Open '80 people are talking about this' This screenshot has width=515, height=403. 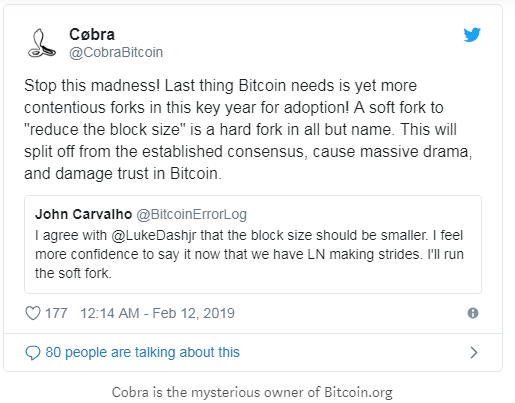click(x=142, y=352)
